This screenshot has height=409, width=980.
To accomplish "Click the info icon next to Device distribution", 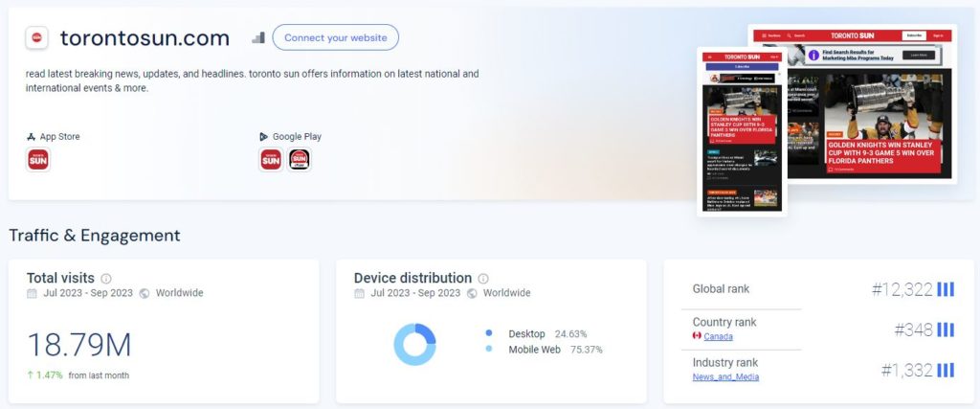I will click(x=483, y=279).
